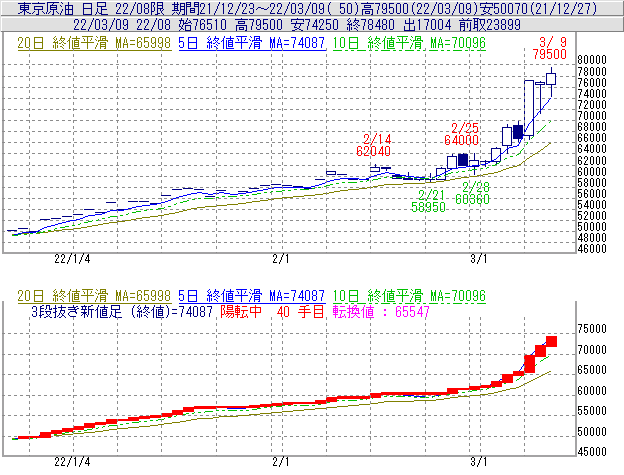
Task: Click the upper chart 10日 終値平滑 MA=70096 legend
Action: [409, 43]
